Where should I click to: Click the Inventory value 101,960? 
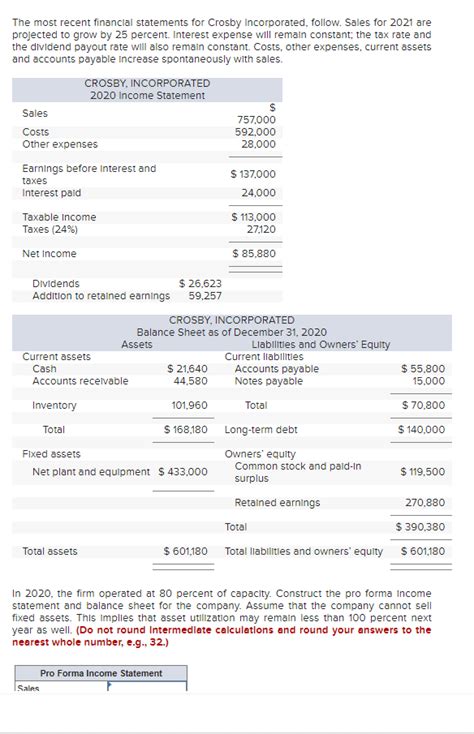[190, 405]
